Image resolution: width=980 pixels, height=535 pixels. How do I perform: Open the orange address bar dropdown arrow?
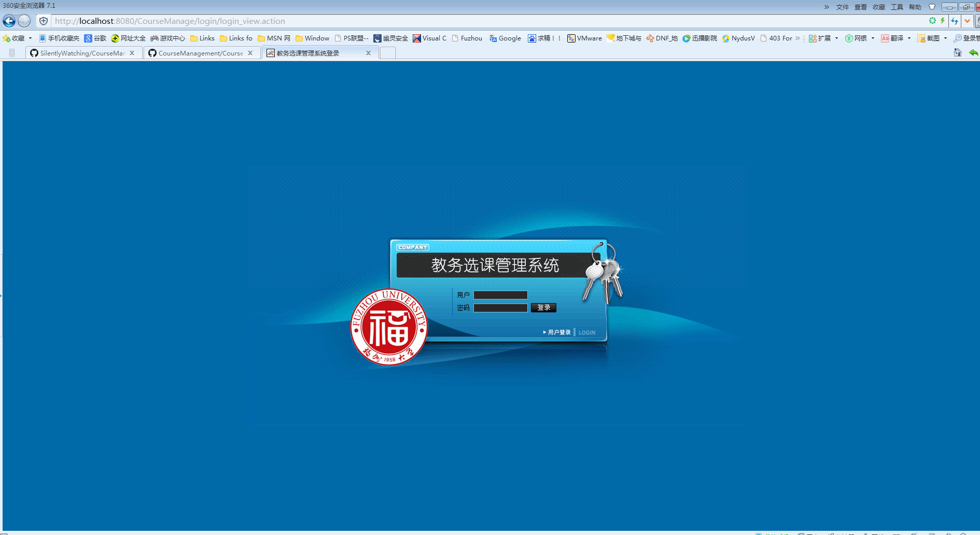[967, 21]
